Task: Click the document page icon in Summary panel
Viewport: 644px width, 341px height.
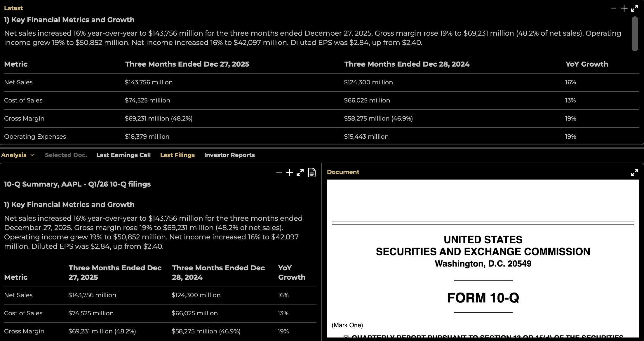Action: (311, 173)
